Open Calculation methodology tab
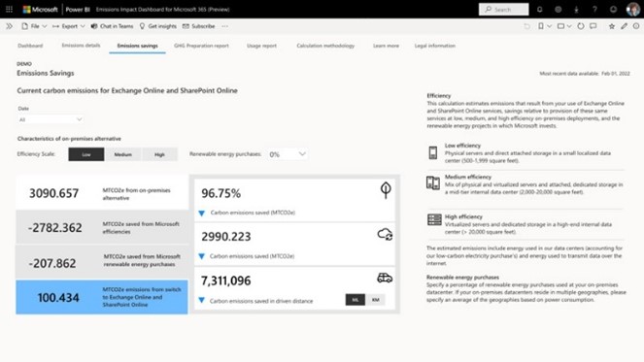This screenshot has width=644, height=362. point(325,46)
